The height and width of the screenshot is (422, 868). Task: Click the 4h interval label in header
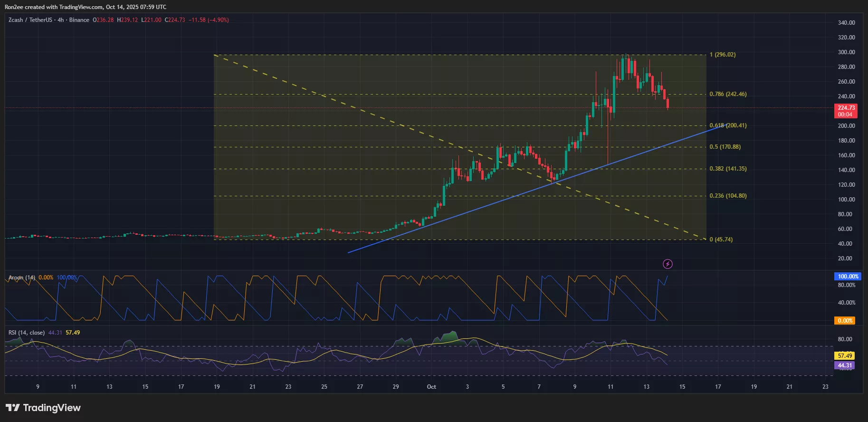pyautogui.click(x=60, y=20)
